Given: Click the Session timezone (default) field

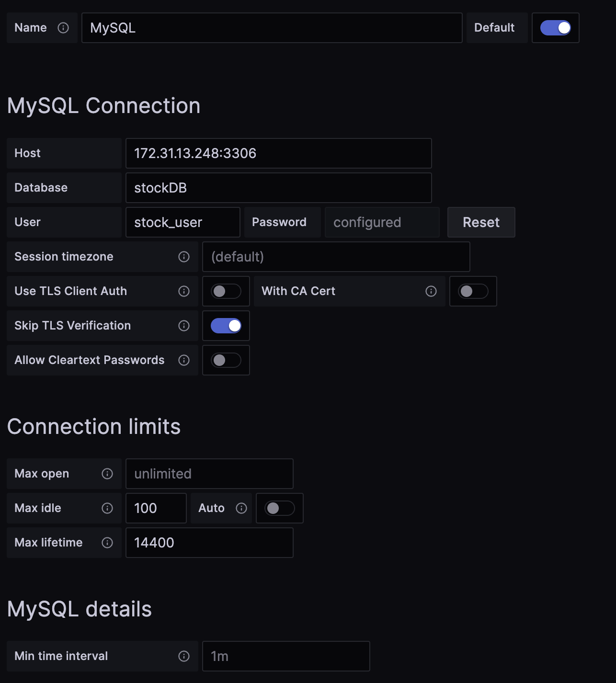Looking at the screenshot, I should point(336,257).
